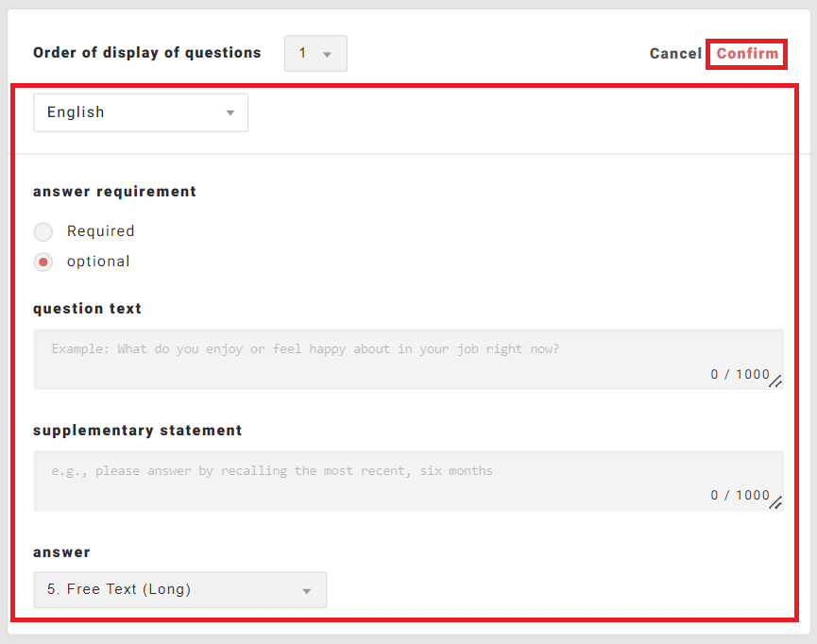Open the "5. Free Text (Long)" answer dropdown
The width and height of the screenshot is (817, 644).
point(179,590)
